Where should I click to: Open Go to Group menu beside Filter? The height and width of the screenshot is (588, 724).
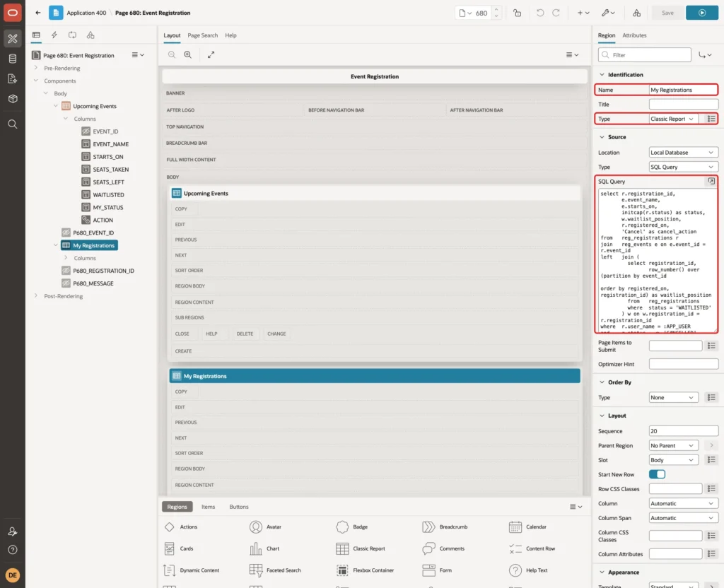705,55
